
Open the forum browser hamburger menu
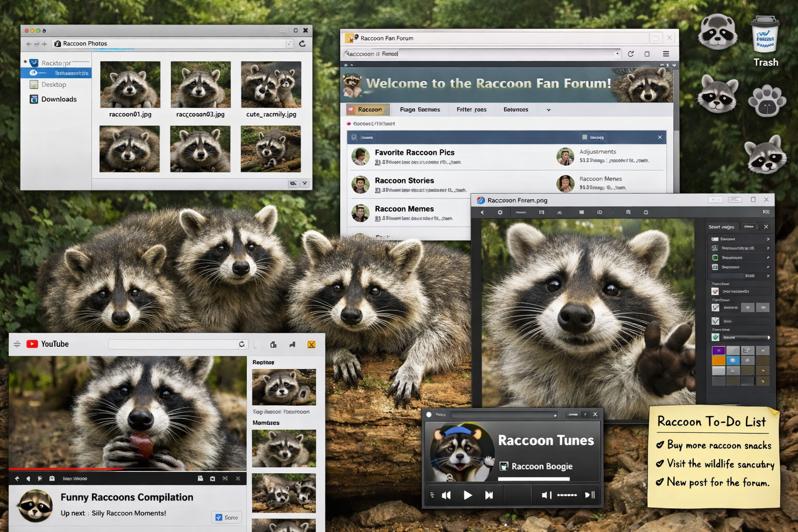point(666,54)
